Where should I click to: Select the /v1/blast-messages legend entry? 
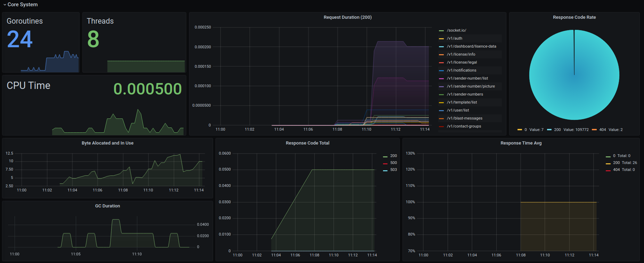[464, 118]
